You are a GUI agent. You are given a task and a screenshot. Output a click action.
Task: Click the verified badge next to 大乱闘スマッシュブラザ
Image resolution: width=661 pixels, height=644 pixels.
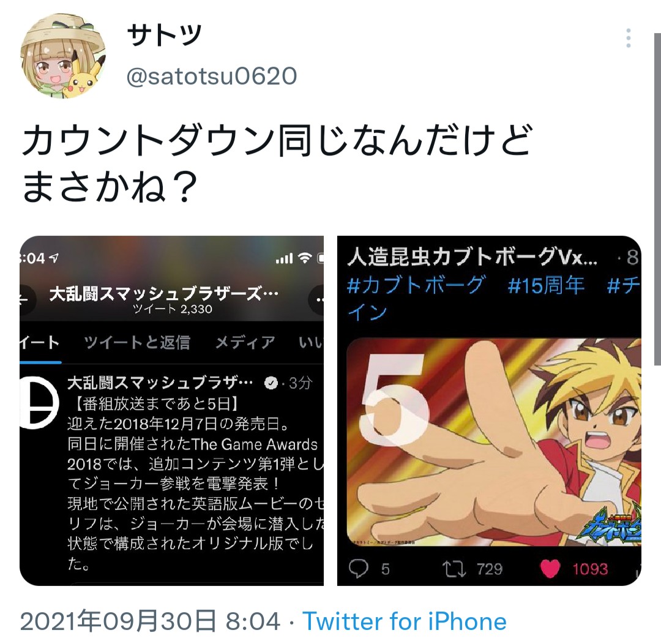click(271, 383)
